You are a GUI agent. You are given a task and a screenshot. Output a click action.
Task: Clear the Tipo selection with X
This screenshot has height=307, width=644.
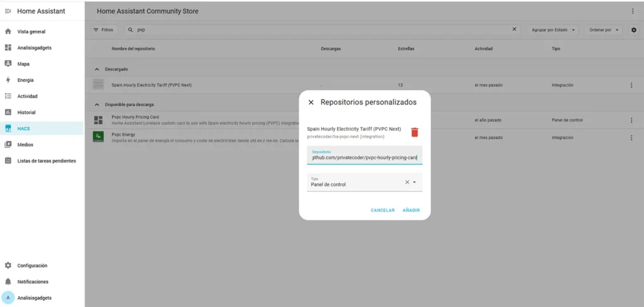(407, 182)
